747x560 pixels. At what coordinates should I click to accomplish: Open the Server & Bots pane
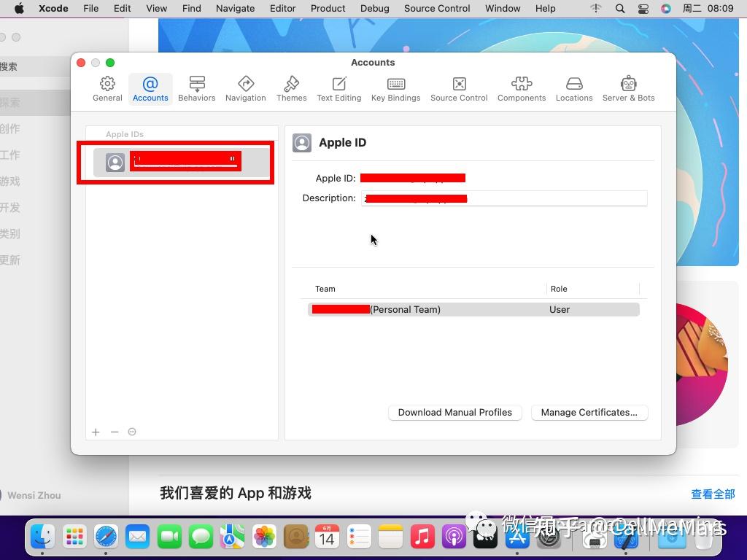(x=628, y=89)
